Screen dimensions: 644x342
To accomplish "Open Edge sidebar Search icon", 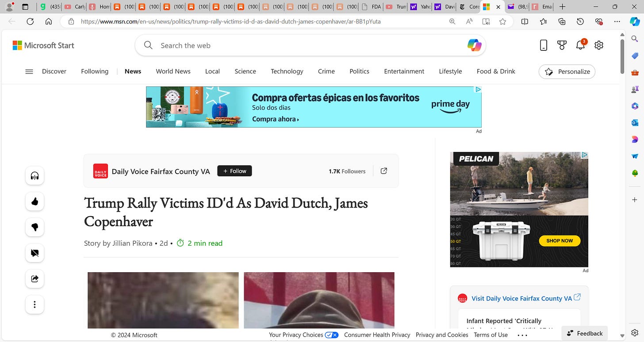I will click(635, 39).
